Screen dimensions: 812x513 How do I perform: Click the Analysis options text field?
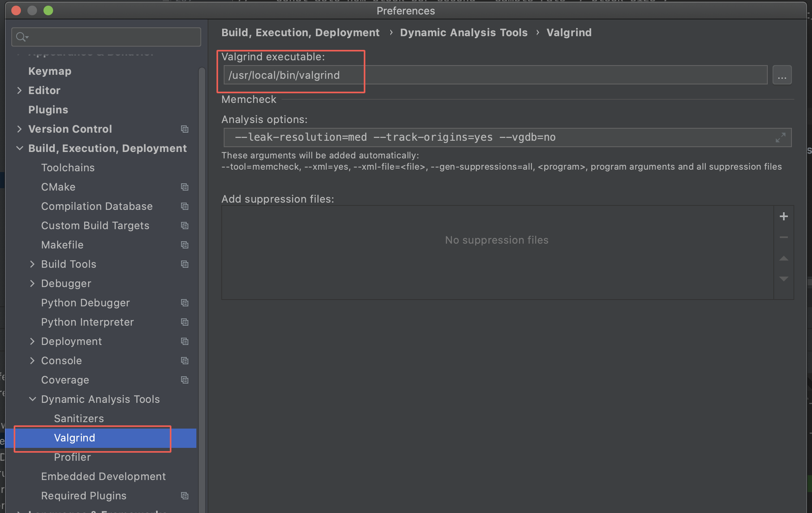[507, 137]
